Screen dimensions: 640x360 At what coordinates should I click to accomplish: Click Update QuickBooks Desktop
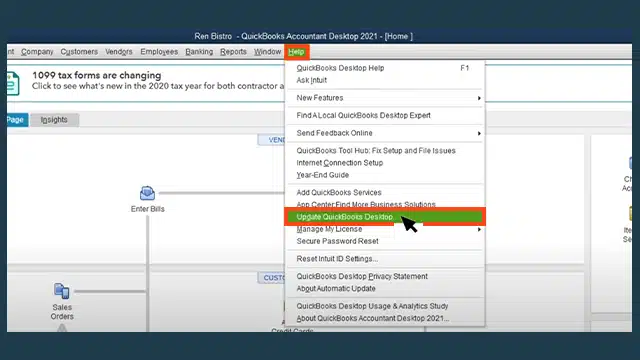pyautogui.click(x=384, y=217)
